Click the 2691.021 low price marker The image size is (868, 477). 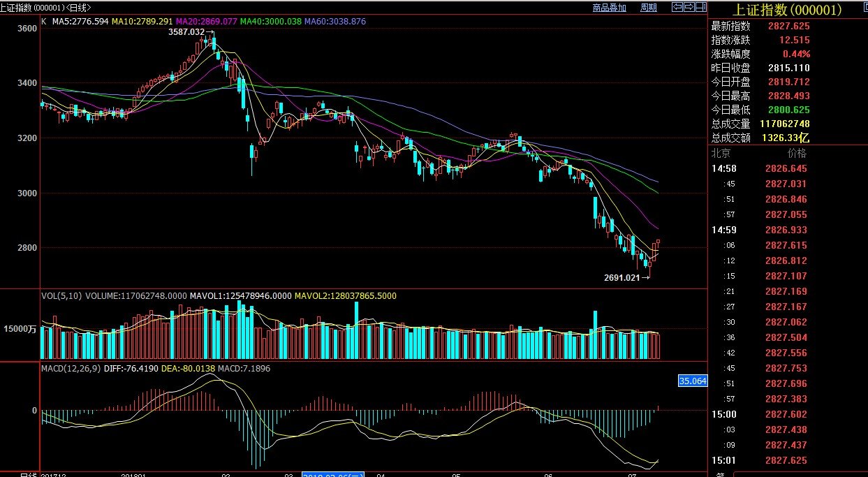(621, 277)
